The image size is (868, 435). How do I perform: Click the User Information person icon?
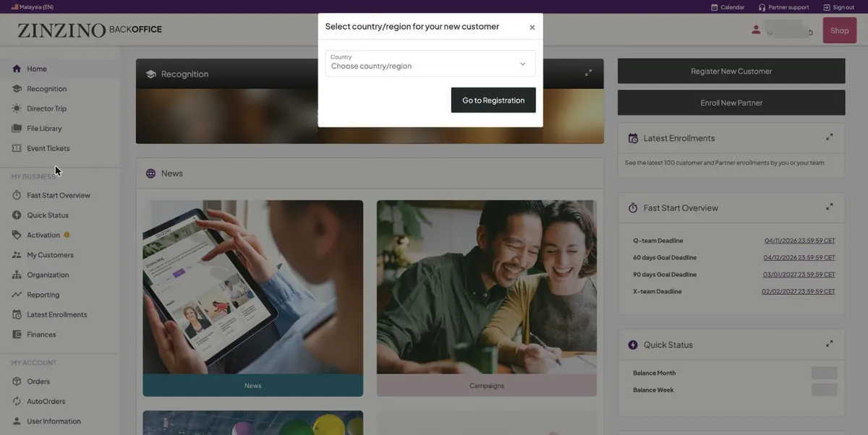[17, 421]
